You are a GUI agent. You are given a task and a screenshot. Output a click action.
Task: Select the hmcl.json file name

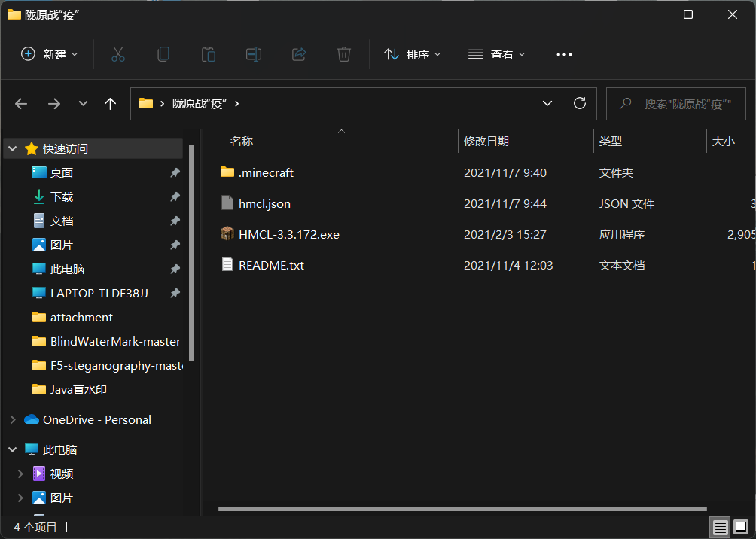tap(265, 203)
